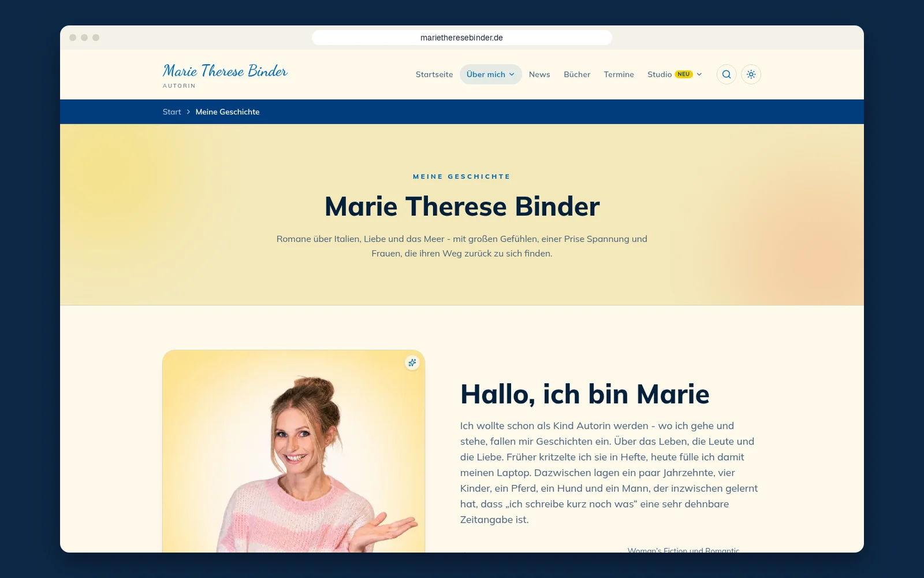Click the tagline 'Romane über Italien, Liebe'
This screenshot has width=924, height=578.
pos(462,246)
